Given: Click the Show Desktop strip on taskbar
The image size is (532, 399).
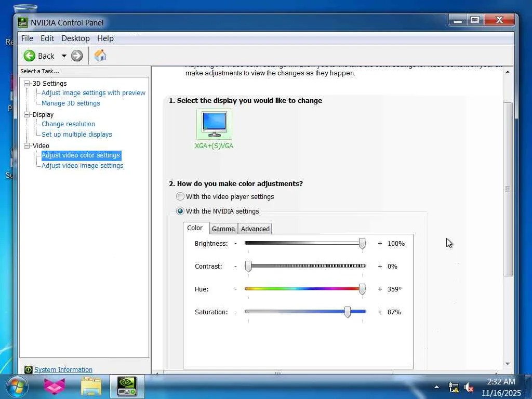Looking at the screenshot, I should (528, 387).
